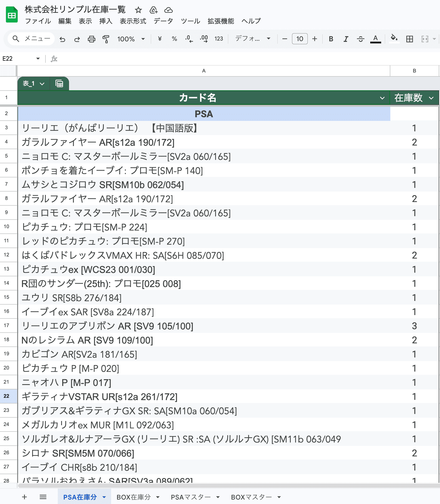The height and width of the screenshot is (504, 440).
Task: Click the redo arrow icon
Action: pos(77,39)
